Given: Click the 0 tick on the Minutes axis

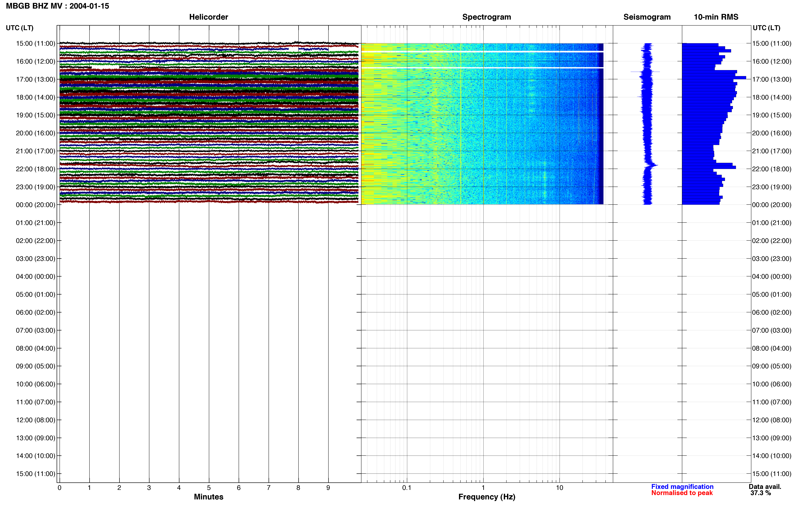Looking at the screenshot, I should (59, 487).
